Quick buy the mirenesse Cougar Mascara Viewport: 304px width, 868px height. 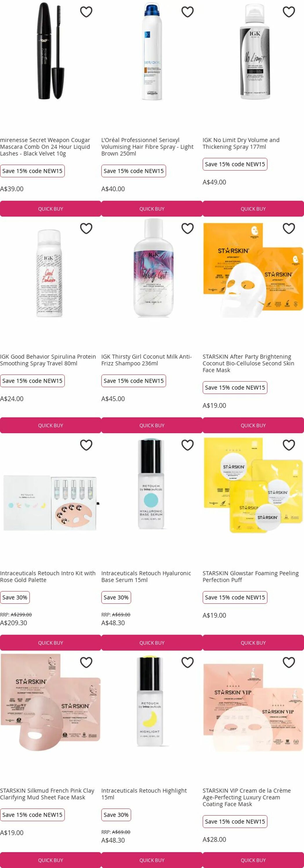click(x=51, y=209)
